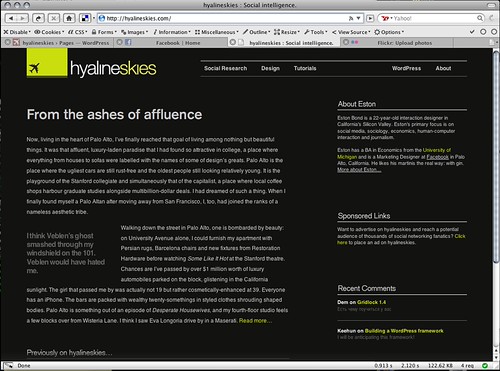Open dropdown next to the del.icio.us button
The height and width of the screenshot is (371, 500).
(x=94, y=18)
